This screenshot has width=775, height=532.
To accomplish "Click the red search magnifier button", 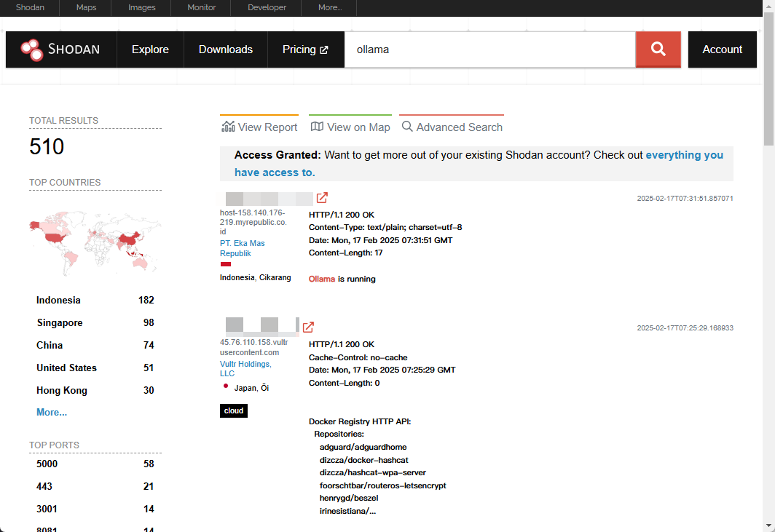I will pyautogui.click(x=658, y=49).
